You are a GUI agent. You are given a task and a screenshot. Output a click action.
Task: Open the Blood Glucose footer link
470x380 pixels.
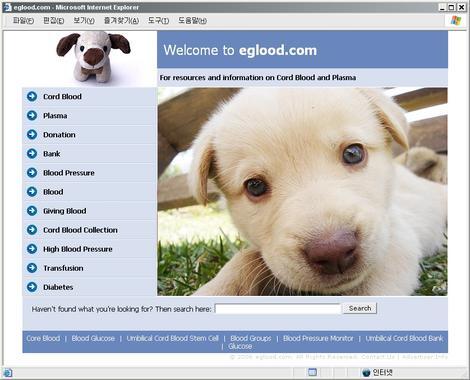point(93,338)
